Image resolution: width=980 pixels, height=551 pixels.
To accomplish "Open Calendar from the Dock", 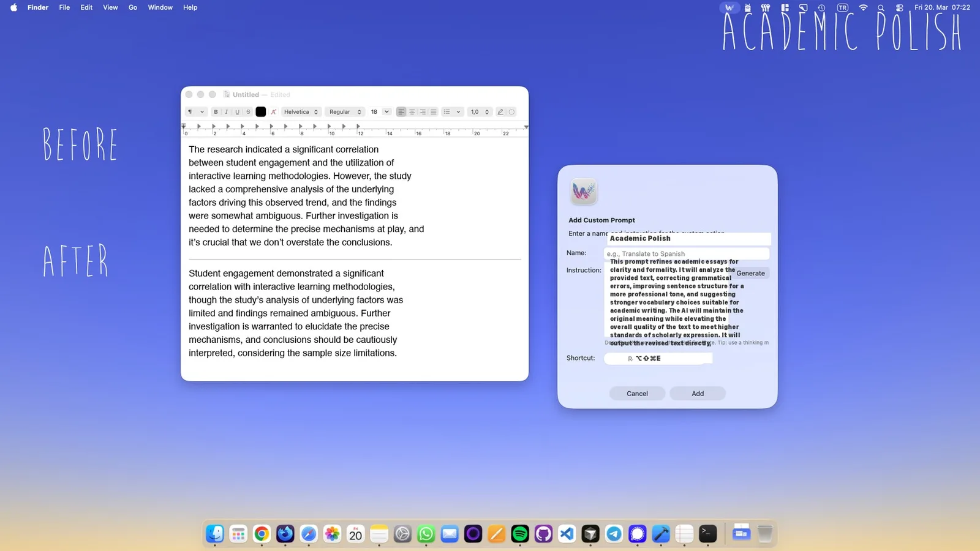I will [x=355, y=534].
